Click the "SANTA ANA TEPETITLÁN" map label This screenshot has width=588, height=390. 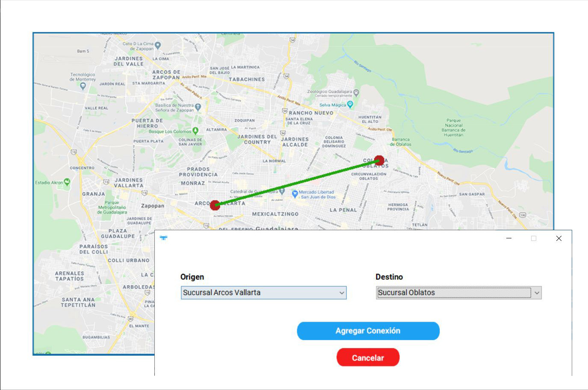[78, 302]
